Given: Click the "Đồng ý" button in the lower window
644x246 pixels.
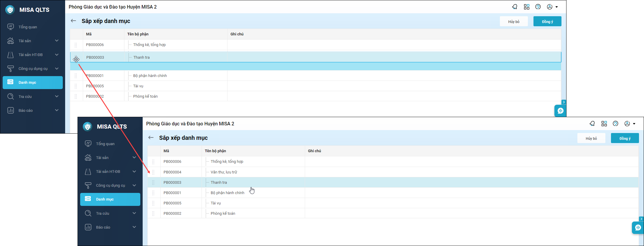Looking at the screenshot, I should tap(625, 138).
